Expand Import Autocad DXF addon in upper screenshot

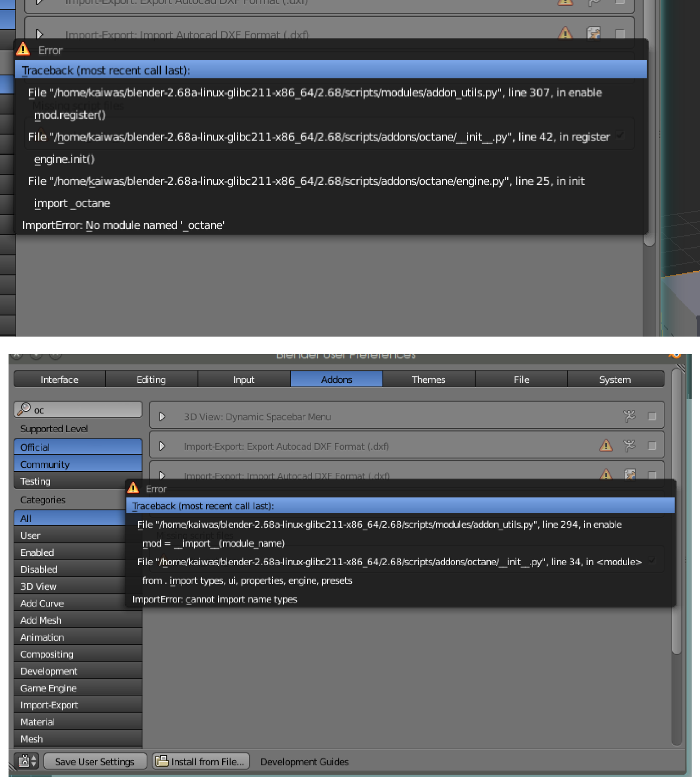[39, 34]
